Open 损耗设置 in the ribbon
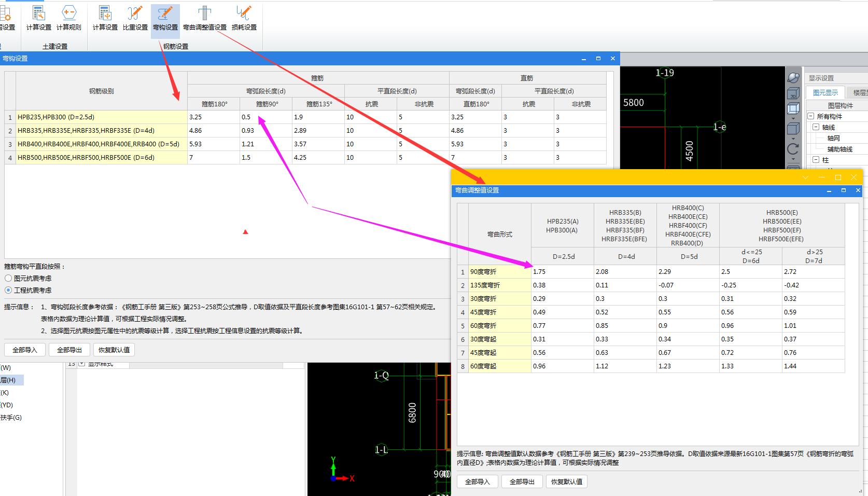868x496 pixels. tap(244, 18)
